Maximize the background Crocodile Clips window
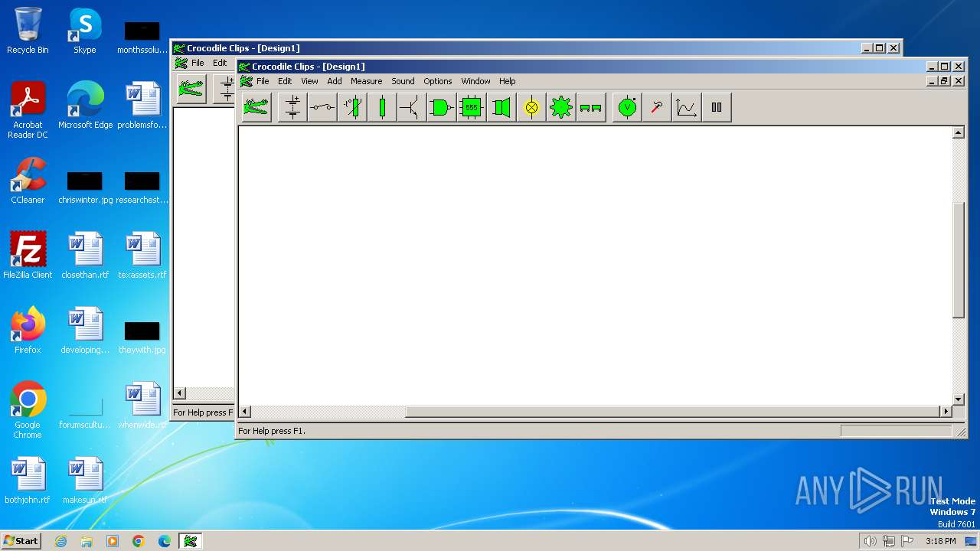The image size is (980, 551). (x=879, y=48)
